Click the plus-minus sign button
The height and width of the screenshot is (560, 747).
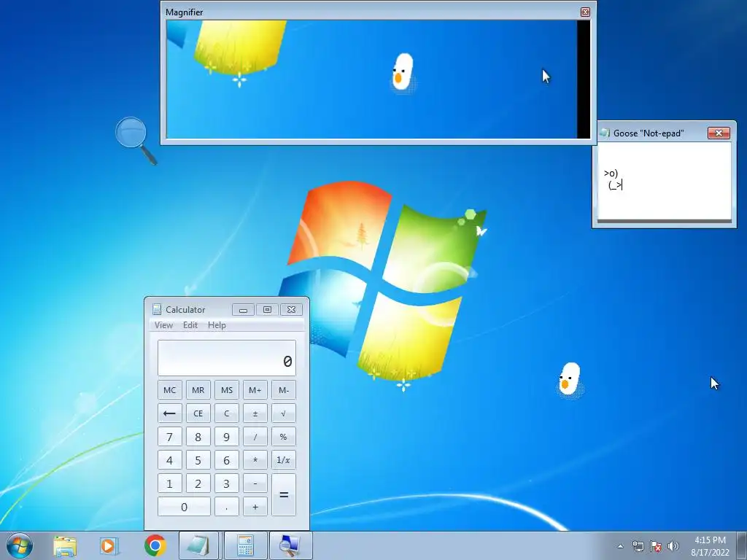click(x=255, y=413)
